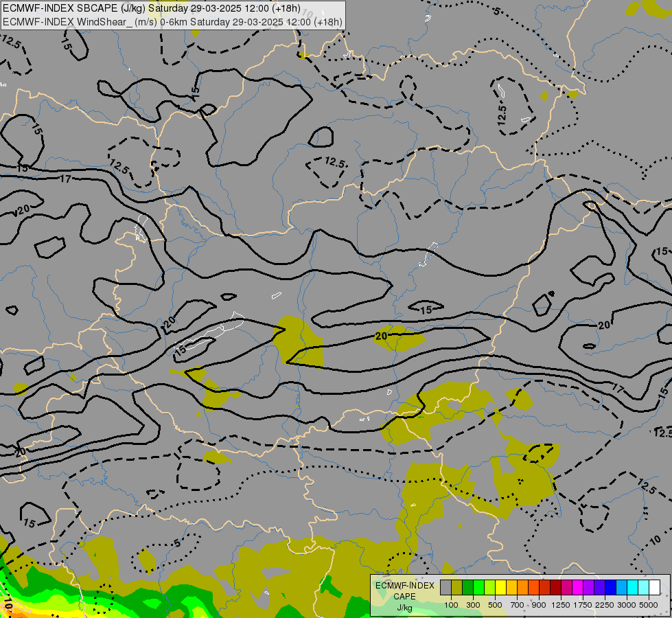Select the olive swatch in the CAPE legend
The image size is (672, 618).
457,588
